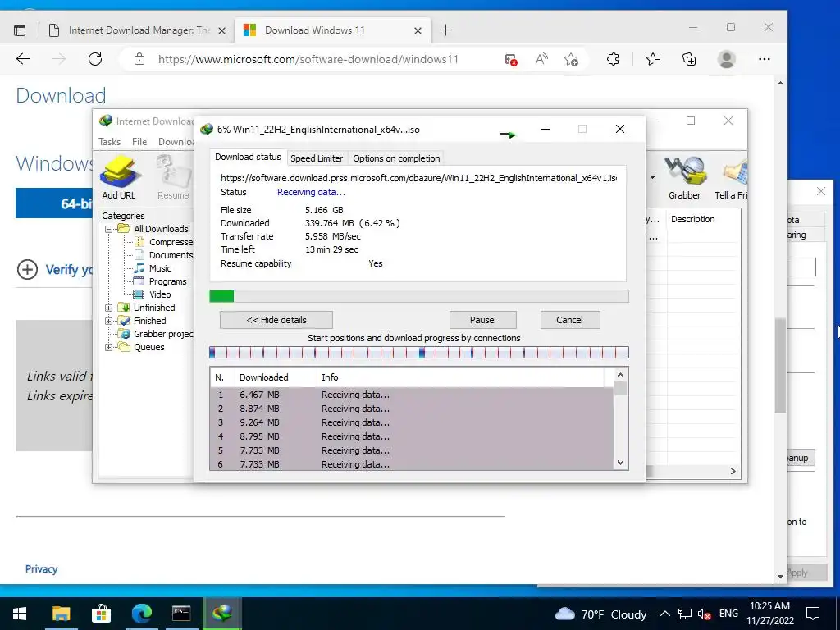Add this page to favorites star icon
The height and width of the screenshot is (630, 840).
571,59
